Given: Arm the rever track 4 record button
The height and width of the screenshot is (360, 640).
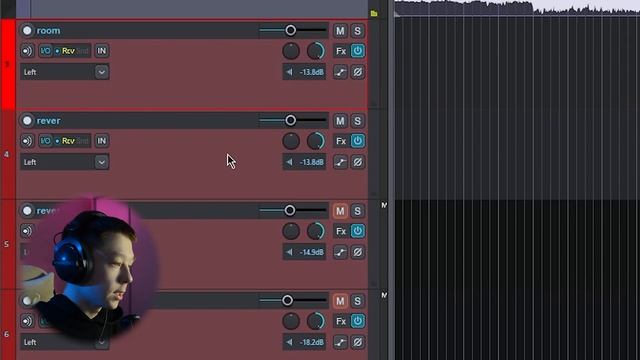Looking at the screenshot, I should (27, 121).
